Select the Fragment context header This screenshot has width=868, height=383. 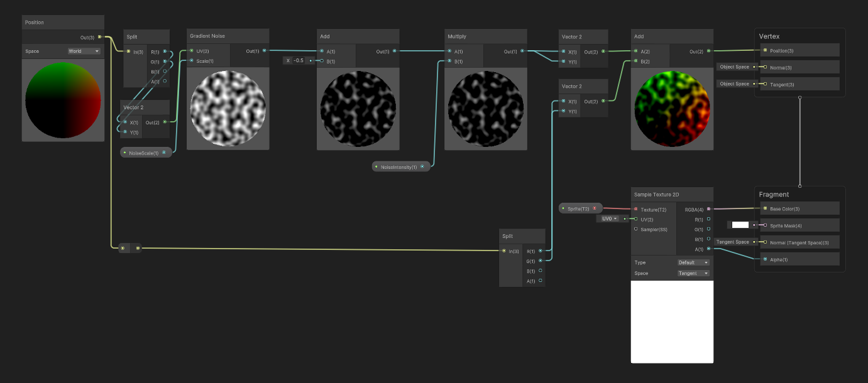pyautogui.click(x=774, y=195)
